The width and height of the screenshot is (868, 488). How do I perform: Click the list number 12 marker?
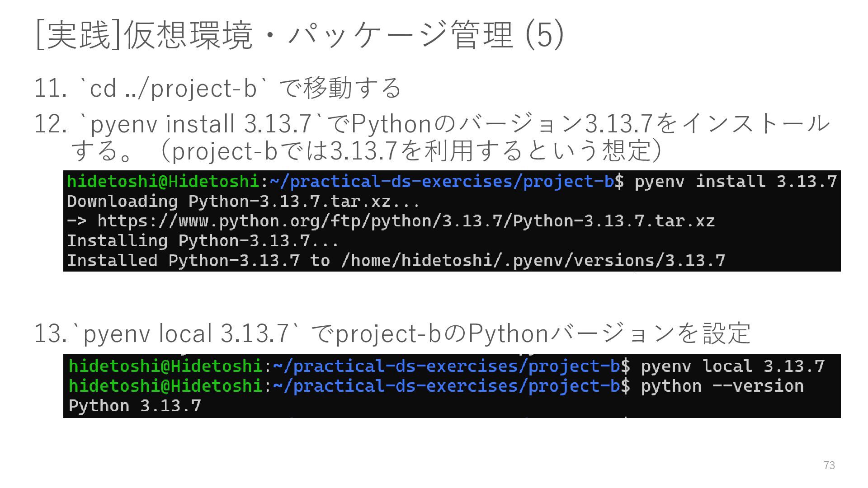point(51,124)
